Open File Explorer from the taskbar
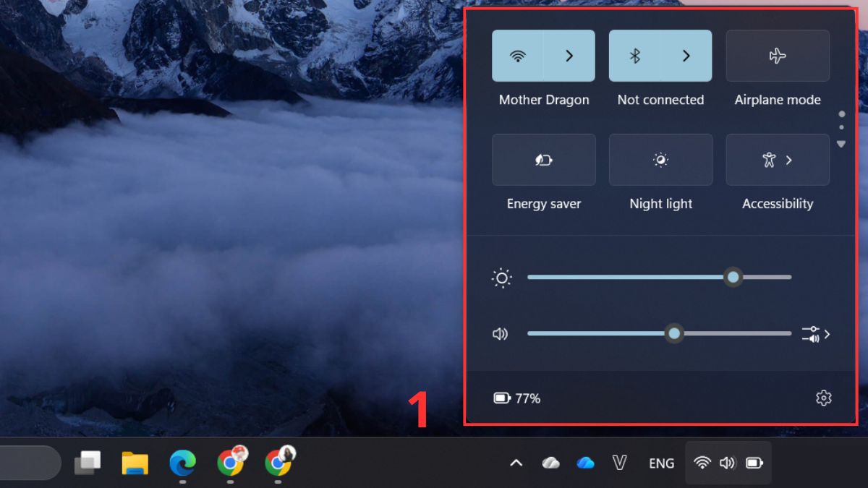This screenshot has height=488, width=868. coord(135,463)
